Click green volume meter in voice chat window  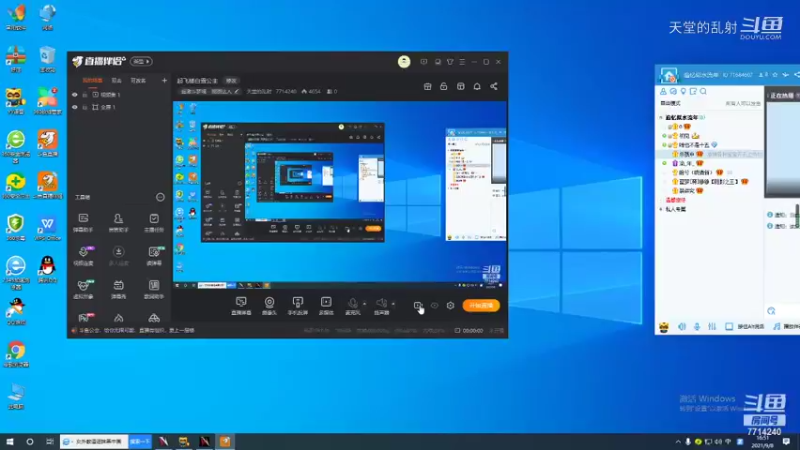796,214
